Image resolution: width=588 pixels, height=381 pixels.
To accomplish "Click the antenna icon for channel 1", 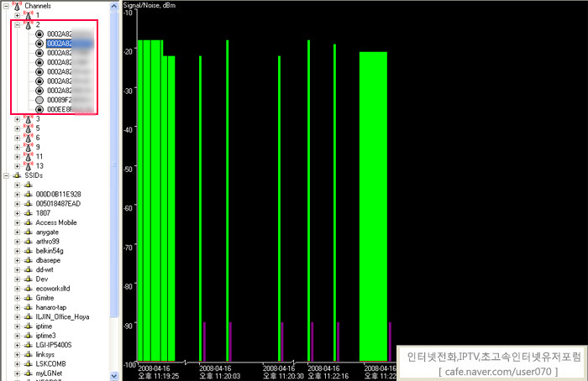I will [x=28, y=15].
